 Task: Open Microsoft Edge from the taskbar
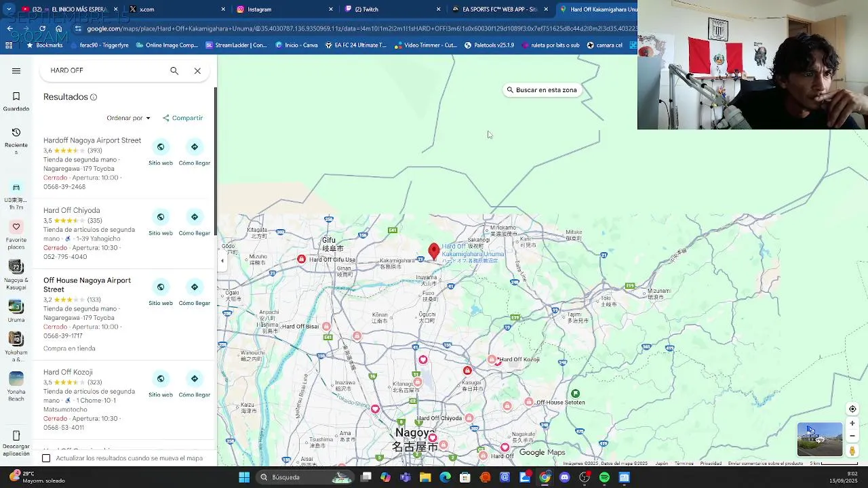(445, 477)
